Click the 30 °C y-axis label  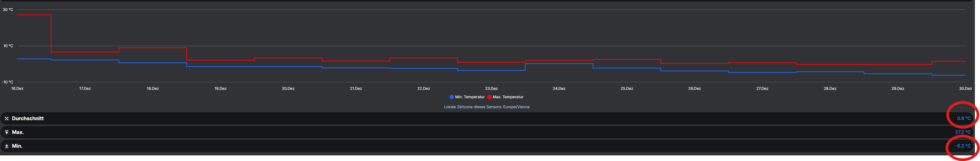[8, 9]
